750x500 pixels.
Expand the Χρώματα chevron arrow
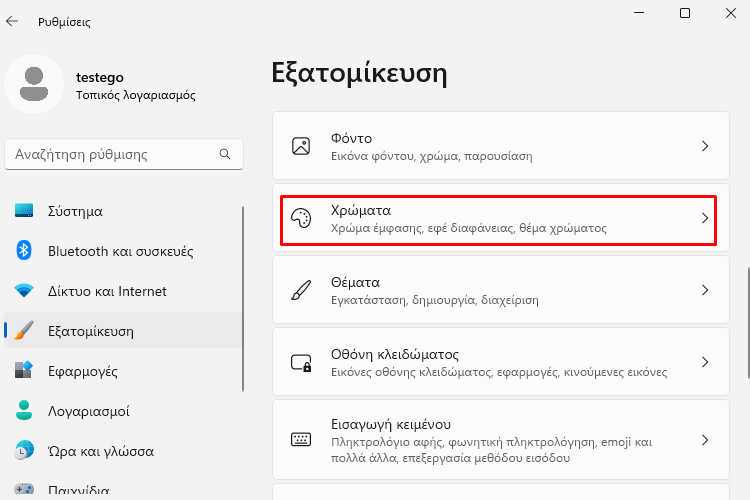(x=705, y=218)
